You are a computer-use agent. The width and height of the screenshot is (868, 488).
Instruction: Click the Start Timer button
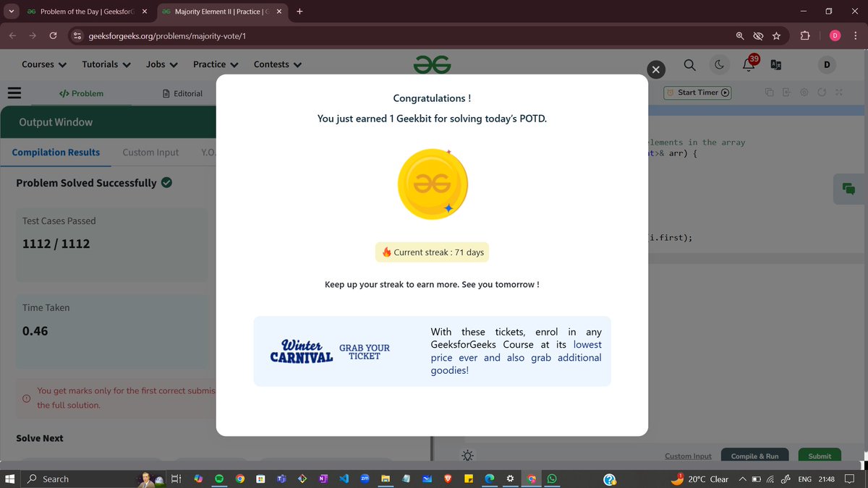(x=698, y=93)
